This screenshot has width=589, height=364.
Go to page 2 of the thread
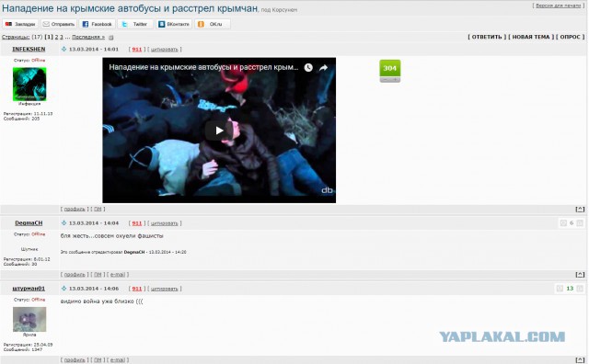[57, 37]
